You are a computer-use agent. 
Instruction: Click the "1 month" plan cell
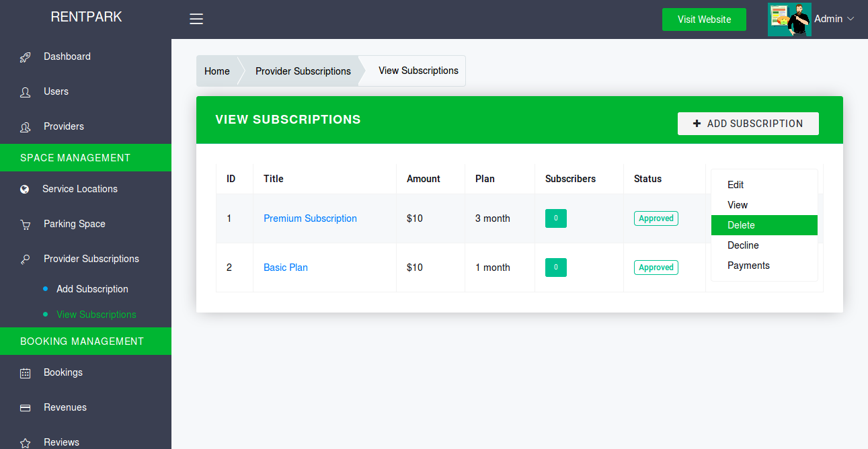pos(493,268)
